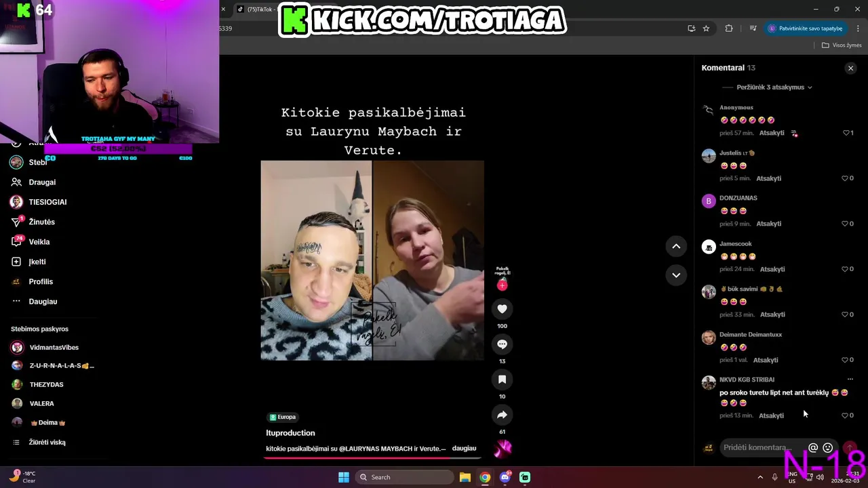Share the video using arrow icon
This screenshot has width=868, height=488.
click(502, 415)
